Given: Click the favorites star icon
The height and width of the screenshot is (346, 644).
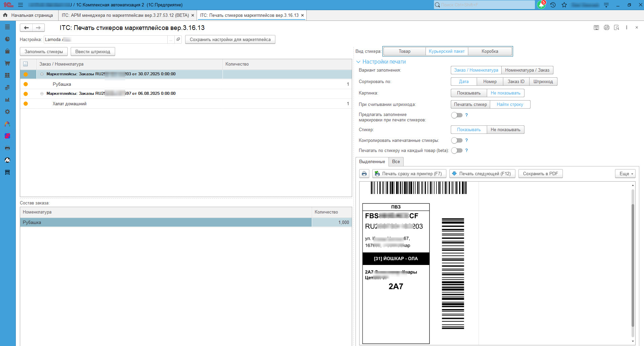Looking at the screenshot, I should 564,5.
